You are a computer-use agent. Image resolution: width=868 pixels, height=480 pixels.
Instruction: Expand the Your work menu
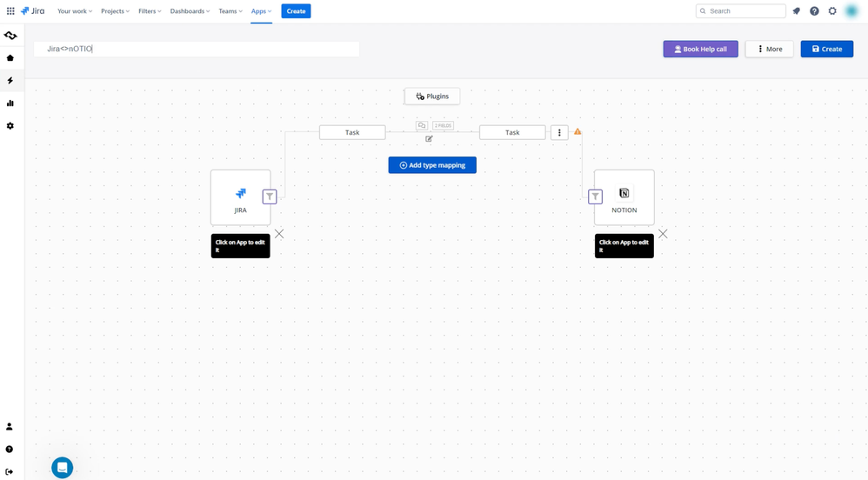pos(75,11)
